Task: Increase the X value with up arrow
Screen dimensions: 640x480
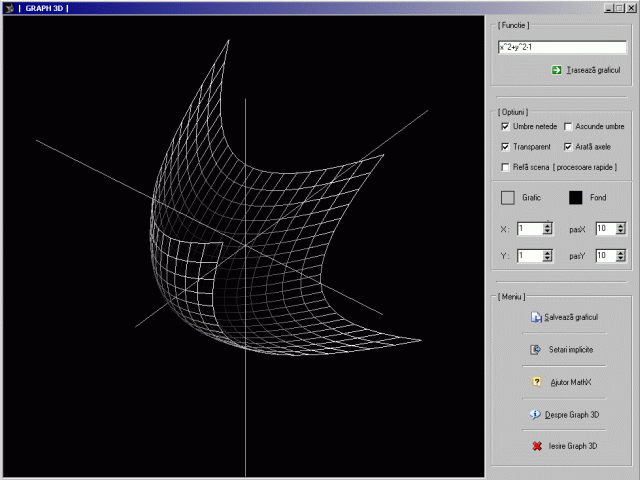Action: [547, 225]
